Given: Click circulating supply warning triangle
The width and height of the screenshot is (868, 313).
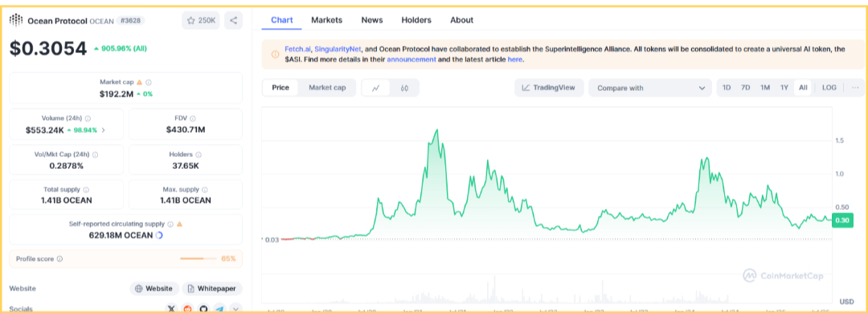Looking at the screenshot, I should [179, 224].
